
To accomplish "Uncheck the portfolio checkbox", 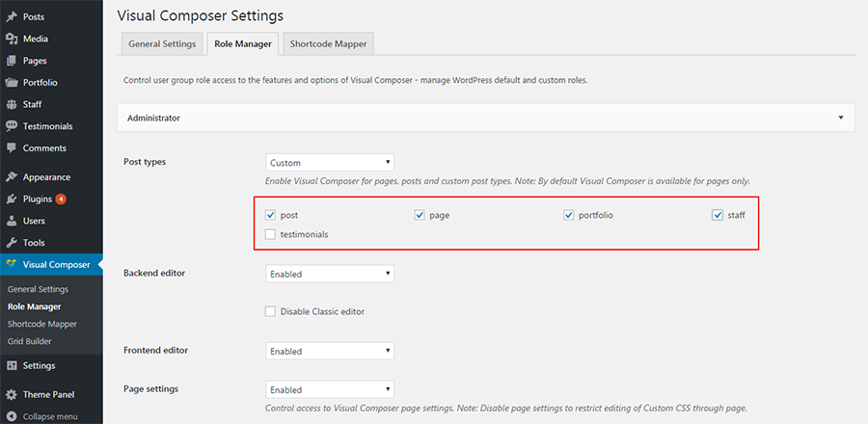I will [x=568, y=215].
